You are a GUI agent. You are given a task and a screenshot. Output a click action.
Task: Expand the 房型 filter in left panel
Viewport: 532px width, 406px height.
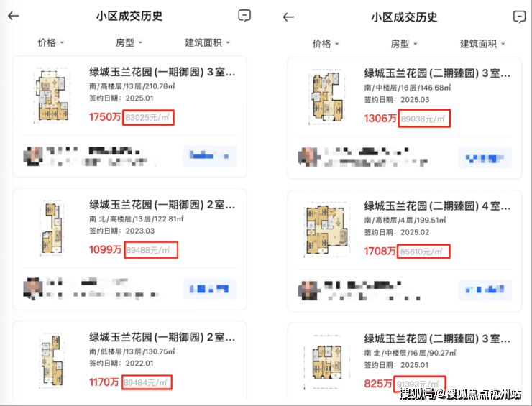pyautogui.click(x=129, y=42)
